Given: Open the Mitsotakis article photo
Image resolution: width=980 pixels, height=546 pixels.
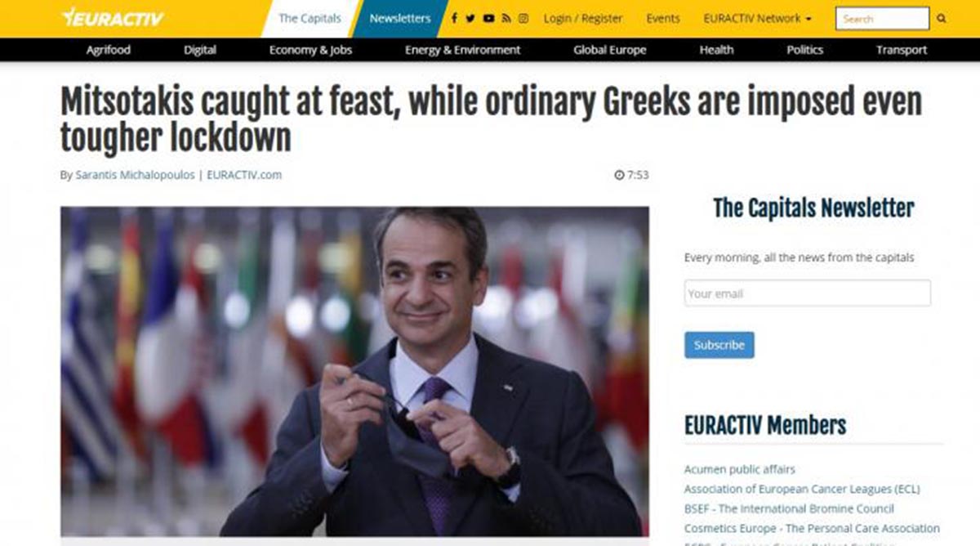Looking at the screenshot, I should [354, 371].
